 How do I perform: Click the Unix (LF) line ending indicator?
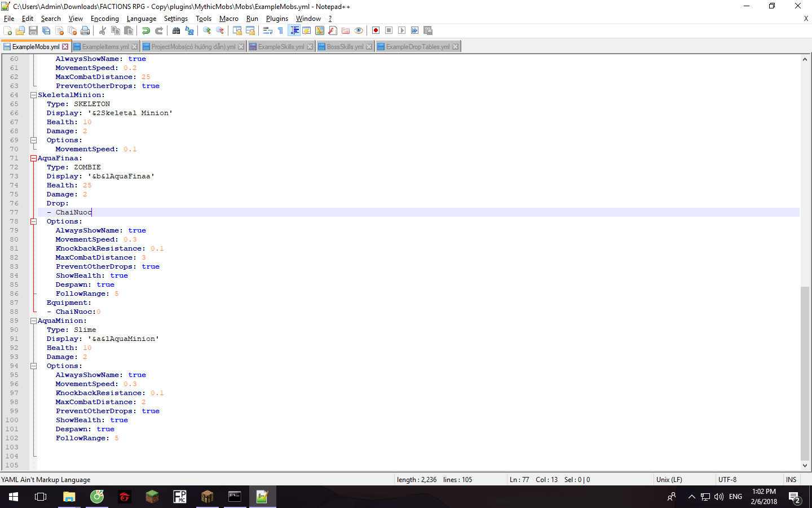coord(669,480)
